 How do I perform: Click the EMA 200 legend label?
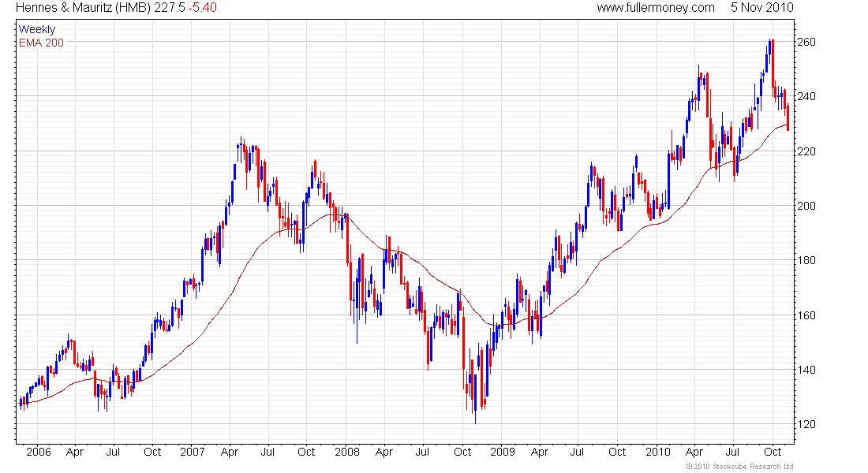[x=41, y=43]
